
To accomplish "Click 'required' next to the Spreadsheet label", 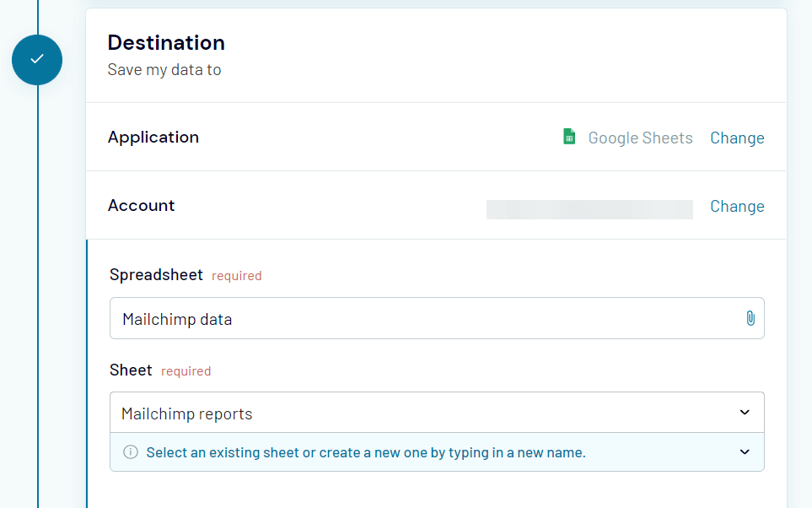I will 237,276.
